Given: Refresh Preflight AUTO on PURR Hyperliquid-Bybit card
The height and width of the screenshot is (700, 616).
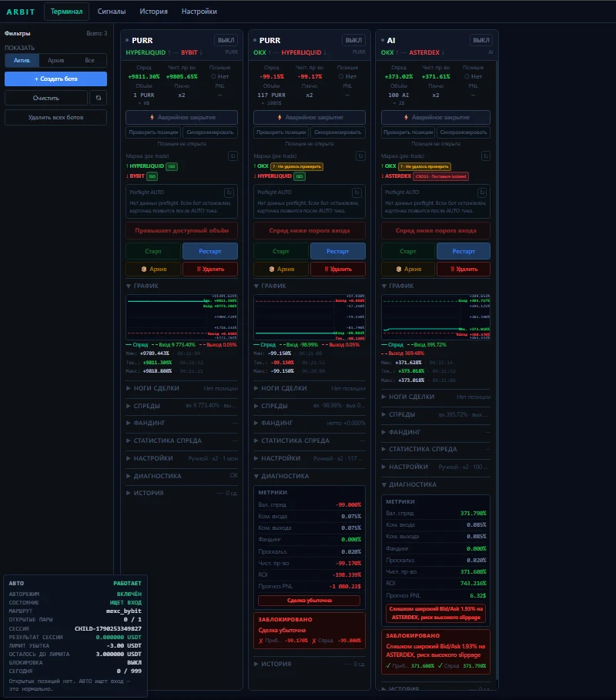Looking at the screenshot, I should point(229,193).
